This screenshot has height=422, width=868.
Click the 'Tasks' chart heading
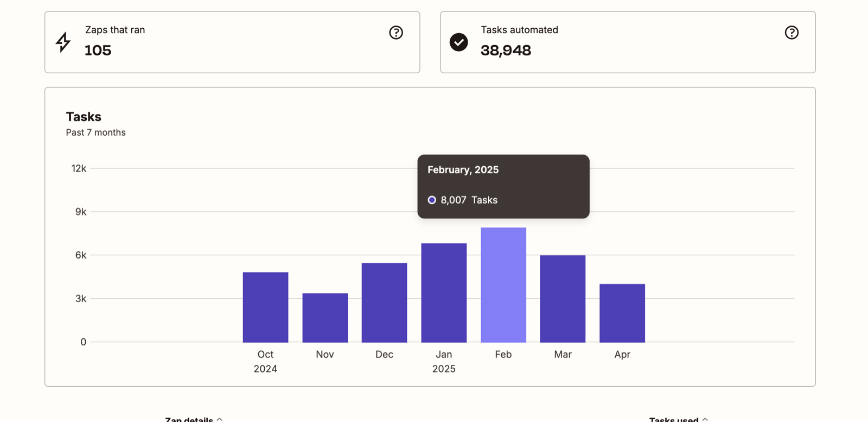84,117
